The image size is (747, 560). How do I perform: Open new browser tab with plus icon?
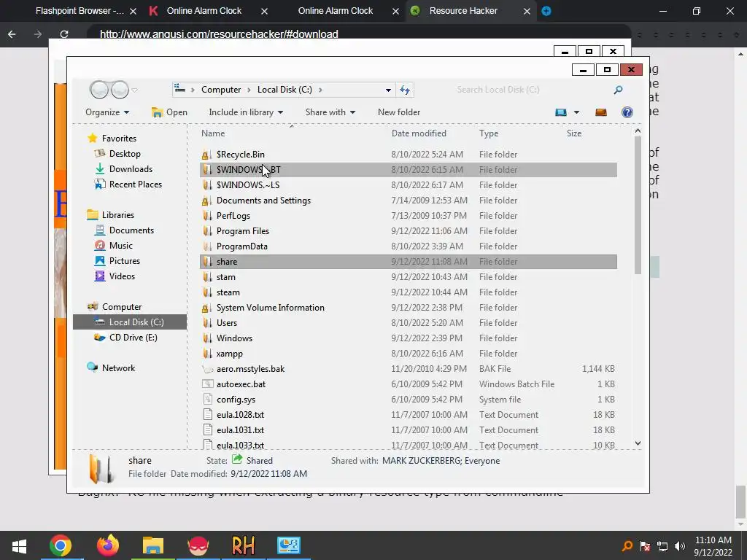546,11
